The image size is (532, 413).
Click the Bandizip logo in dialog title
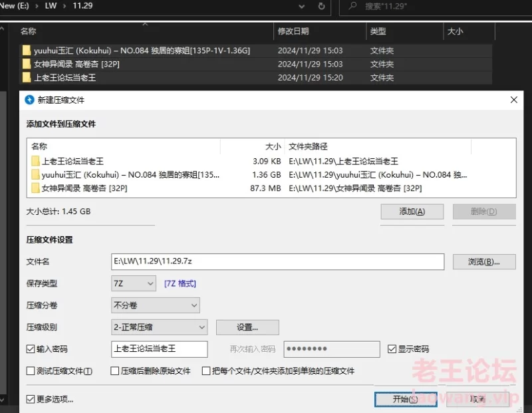(29, 100)
